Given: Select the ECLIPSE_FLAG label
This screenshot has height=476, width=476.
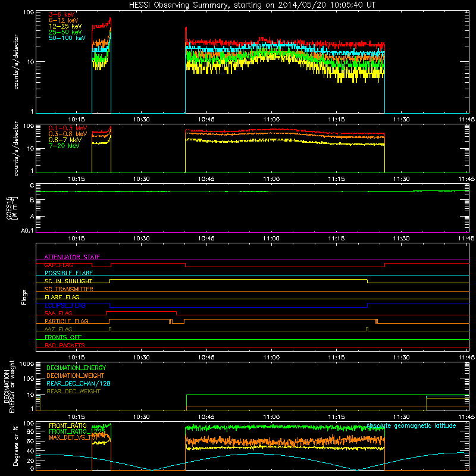Looking at the screenshot, I should [x=65, y=305].
